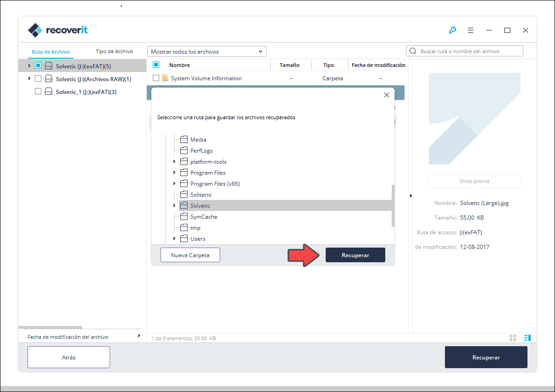Click the tmp folder icon
The width and height of the screenshot is (555, 392).
pos(184,227)
